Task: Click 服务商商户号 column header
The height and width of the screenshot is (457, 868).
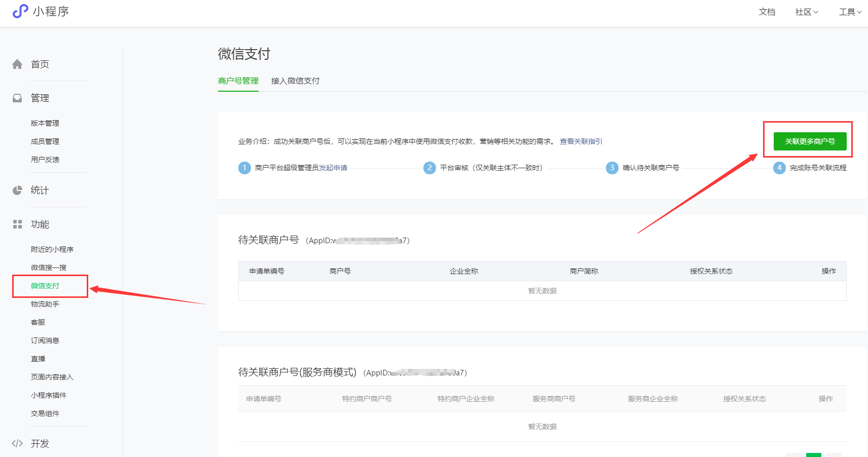Action: (x=554, y=399)
